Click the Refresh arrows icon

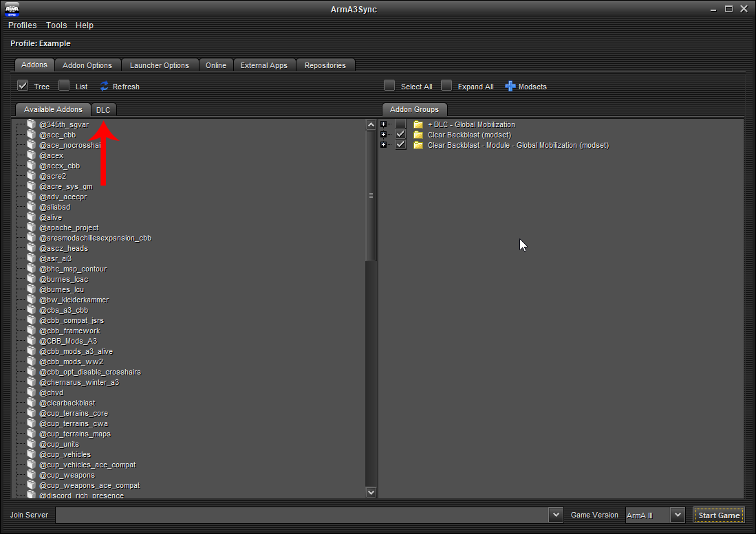coord(104,86)
